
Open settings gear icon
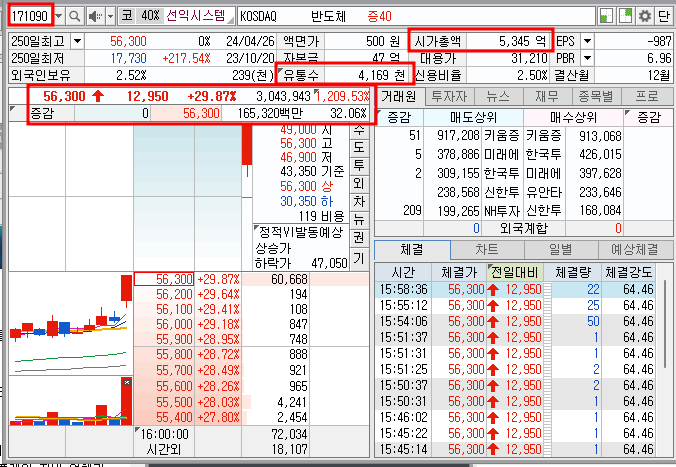645,16
